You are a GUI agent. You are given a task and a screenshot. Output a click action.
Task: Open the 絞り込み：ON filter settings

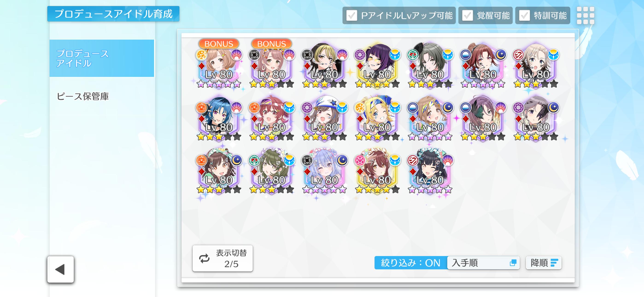pos(411,263)
